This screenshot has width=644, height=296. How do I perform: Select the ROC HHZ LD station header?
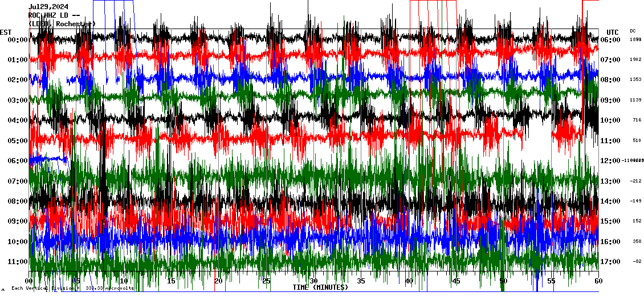54,15
